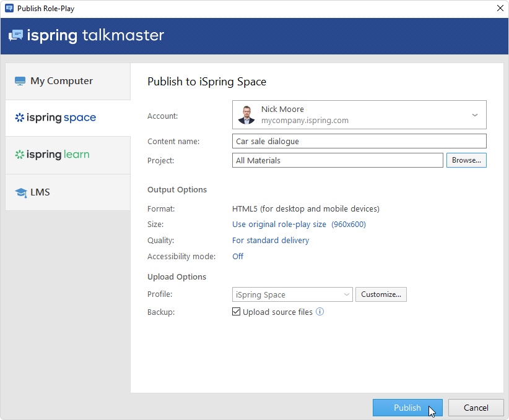Click the monitor icon beside My Computer
509x420 pixels.
coord(20,81)
